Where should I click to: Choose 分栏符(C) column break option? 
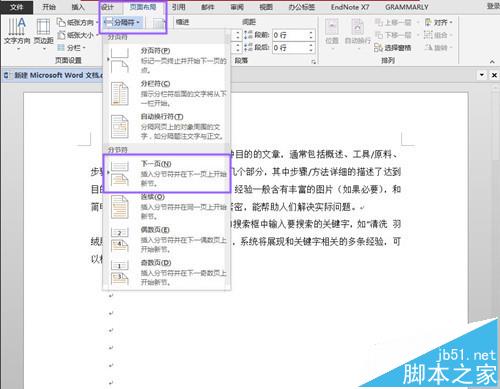167,93
